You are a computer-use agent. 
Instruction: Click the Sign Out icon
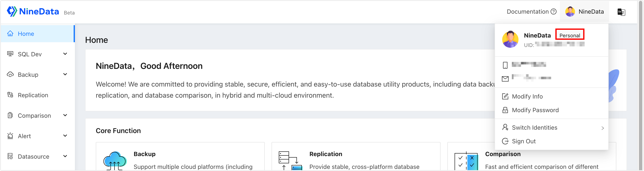click(505, 141)
